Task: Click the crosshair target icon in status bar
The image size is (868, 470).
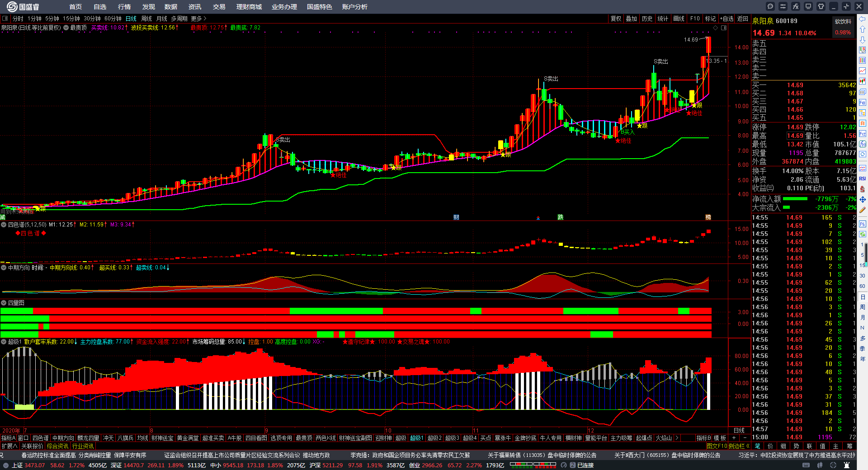Action: click(834, 465)
